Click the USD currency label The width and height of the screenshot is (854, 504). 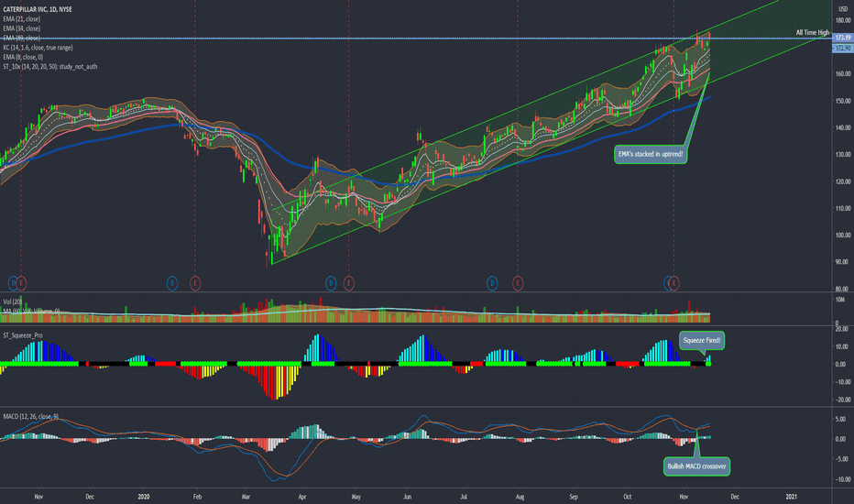pos(843,9)
